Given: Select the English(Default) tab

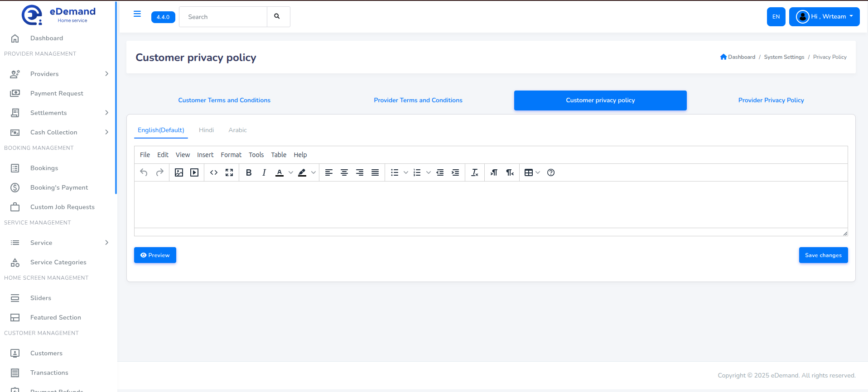Looking at the screenshot, I should coord(161,130).
